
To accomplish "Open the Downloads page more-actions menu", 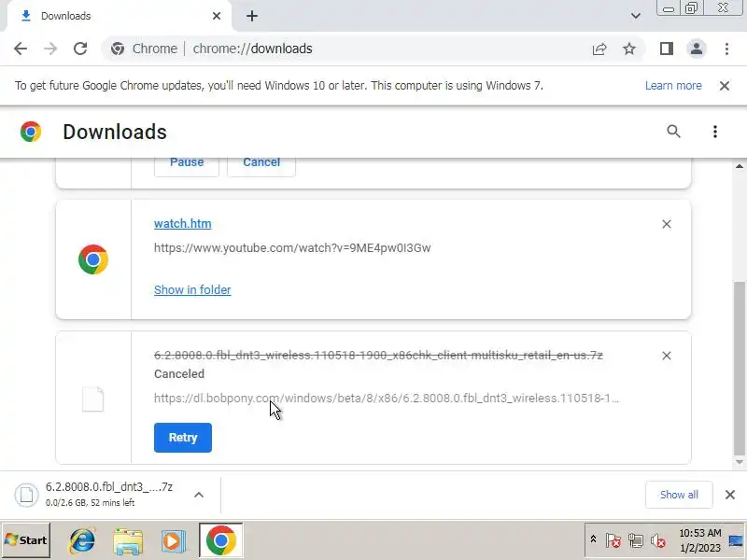I will 714,132.
